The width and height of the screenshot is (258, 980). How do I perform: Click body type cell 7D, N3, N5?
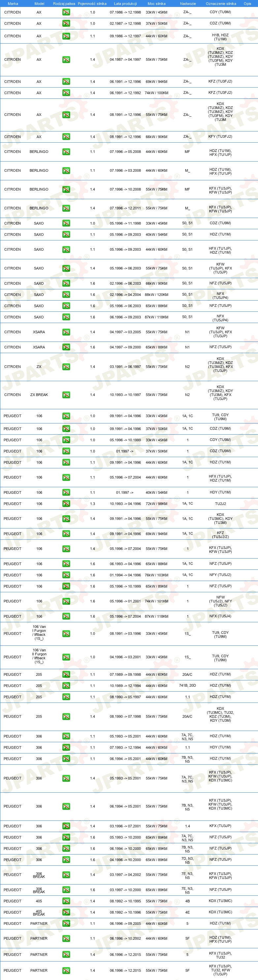pyautogui.click(x=187, y=860)
